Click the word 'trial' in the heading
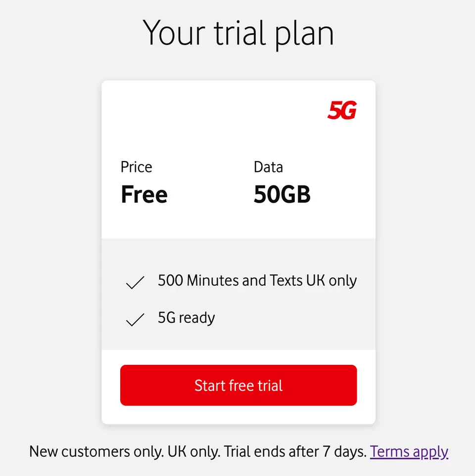The width and height of the screenshot is (475, 476). pyautogui.click(x=240, y=34)
